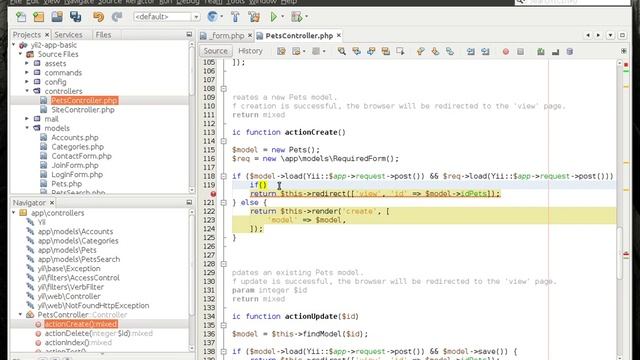The width and height of the screenshot is (640, 360).
Task: Click the Redo arrow icon
Action: (x=117, y=17)
